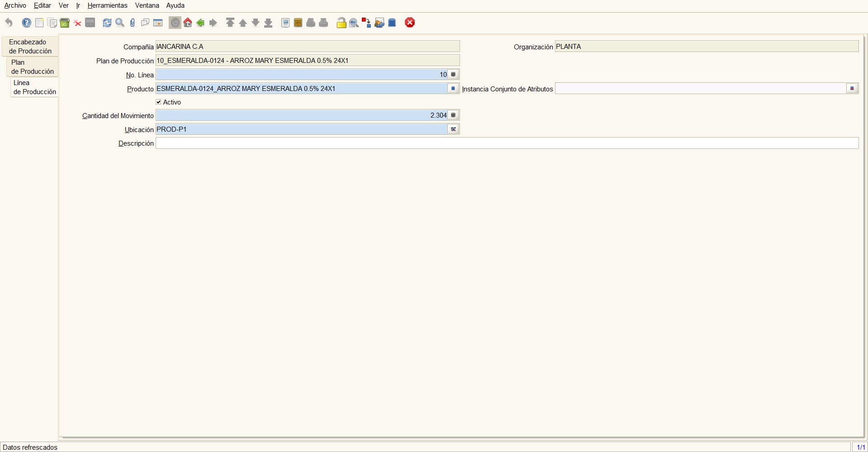Screen dimensions: 868x452
Task: Close the window with the red X icon
Action: pos(410,23)
